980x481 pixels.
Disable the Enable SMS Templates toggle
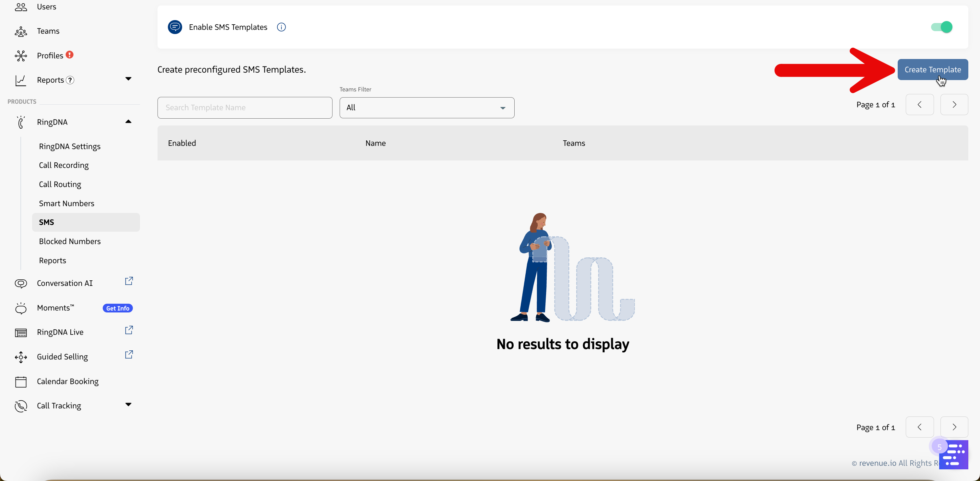(941, 27)
